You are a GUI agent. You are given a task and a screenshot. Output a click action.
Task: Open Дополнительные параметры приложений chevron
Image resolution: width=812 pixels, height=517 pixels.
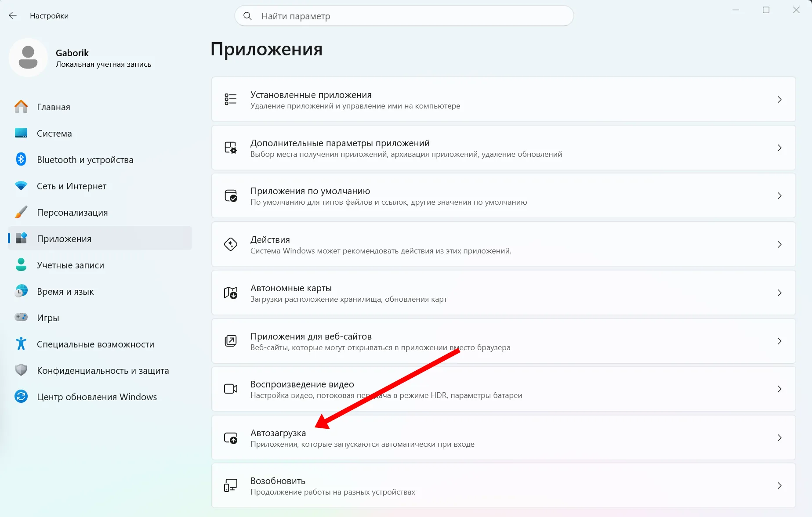[x=779, y=148]
